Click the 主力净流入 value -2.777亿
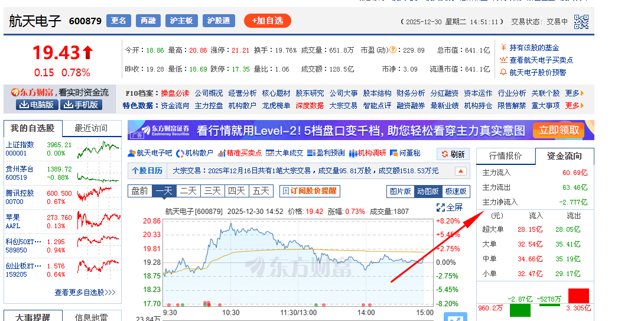This screenshot has width=644, height=321. pos(573,202)
